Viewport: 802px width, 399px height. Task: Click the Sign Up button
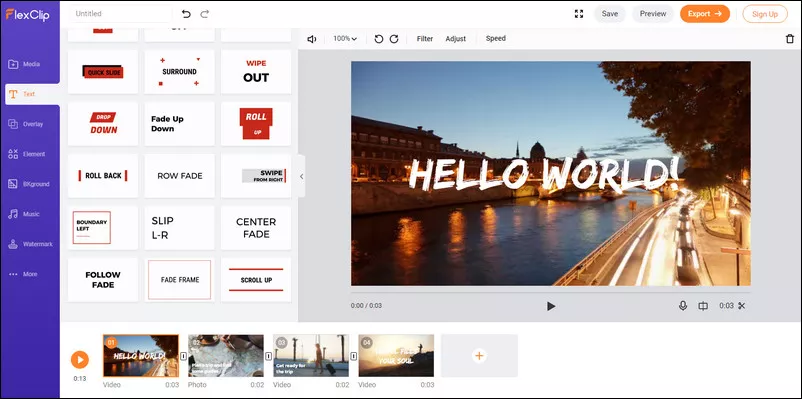[x=765, y=14]
